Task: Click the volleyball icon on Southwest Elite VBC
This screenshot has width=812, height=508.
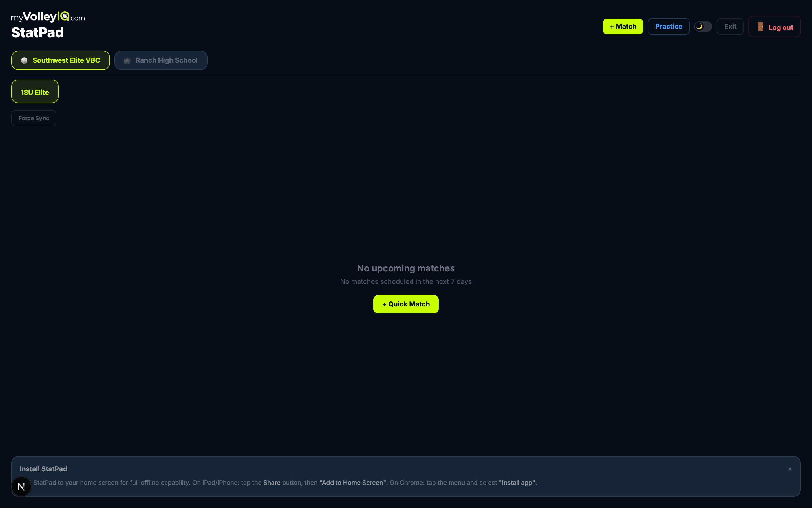Action: (x=24, y=60)
